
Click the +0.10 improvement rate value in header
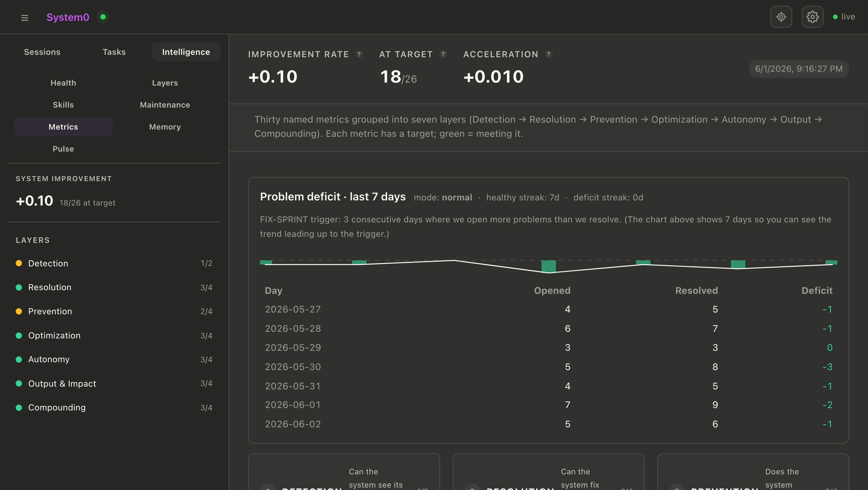pos(273,77)
